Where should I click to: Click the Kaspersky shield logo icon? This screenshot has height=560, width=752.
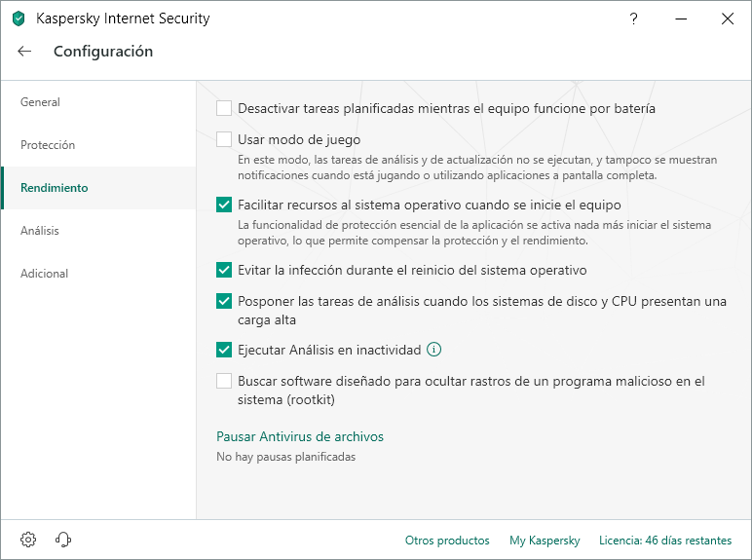(19, 19)
